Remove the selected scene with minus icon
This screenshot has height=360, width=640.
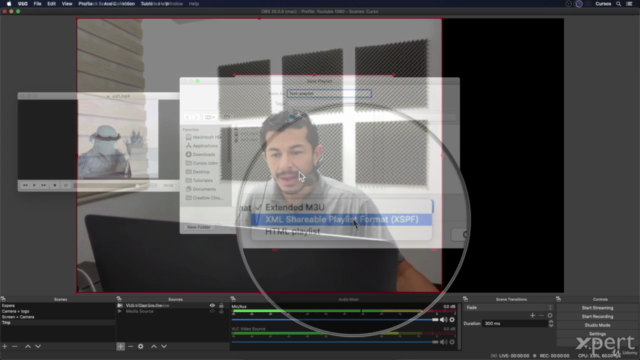tap(15, 346)
